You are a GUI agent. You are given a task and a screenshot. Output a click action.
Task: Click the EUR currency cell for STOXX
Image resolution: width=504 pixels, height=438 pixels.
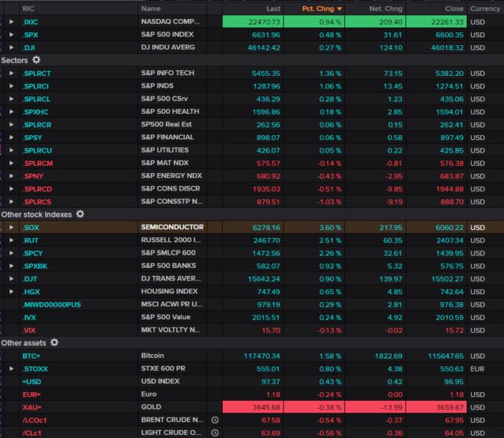(x=477, y=369)
